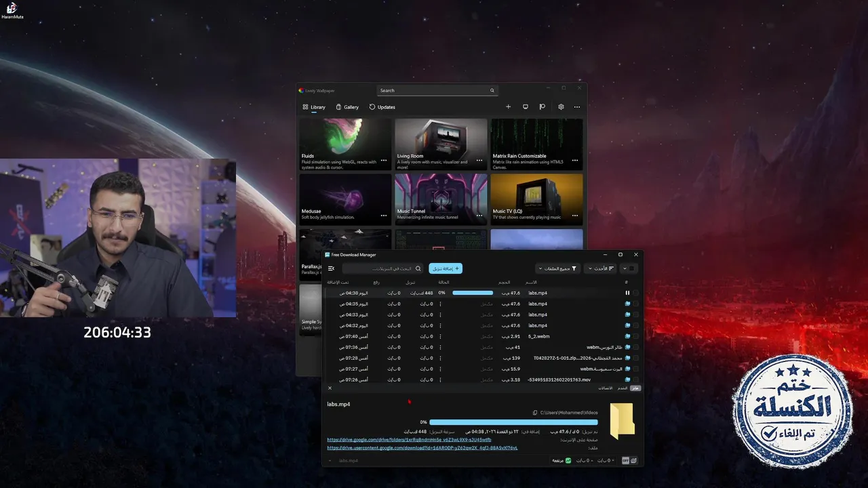Image resolution: width=868 pixels, height=488 pixels.
Task: Tick checkbox for labs.mp4 row at 04:32
Action: (x=636, y=325)
